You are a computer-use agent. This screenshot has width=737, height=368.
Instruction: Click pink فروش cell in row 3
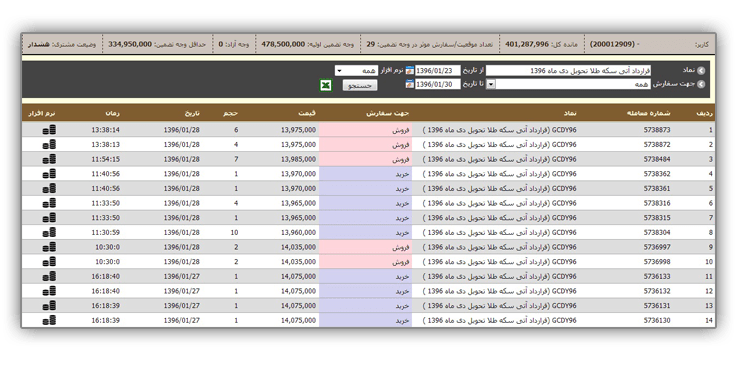(365, 159)
